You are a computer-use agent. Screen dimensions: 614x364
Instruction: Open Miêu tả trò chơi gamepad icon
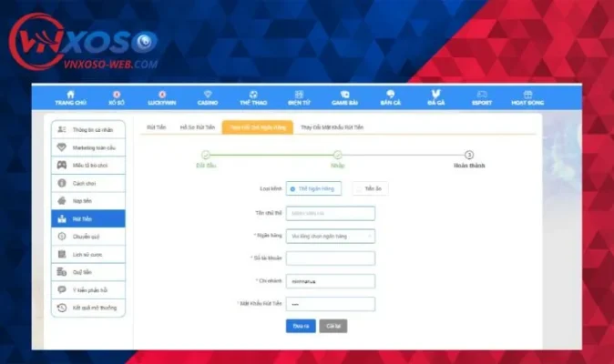coord(62,165)
